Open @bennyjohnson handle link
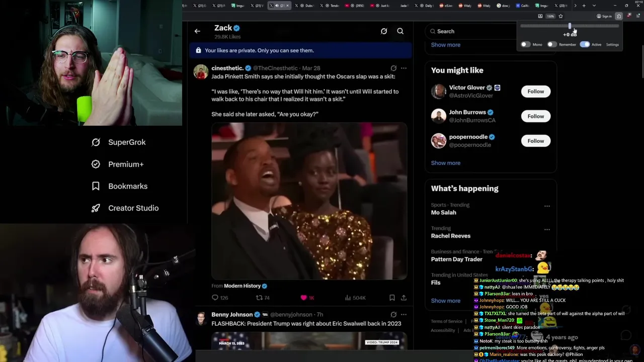The width and height of the screenshot is (644, 362). coord(291,314)
